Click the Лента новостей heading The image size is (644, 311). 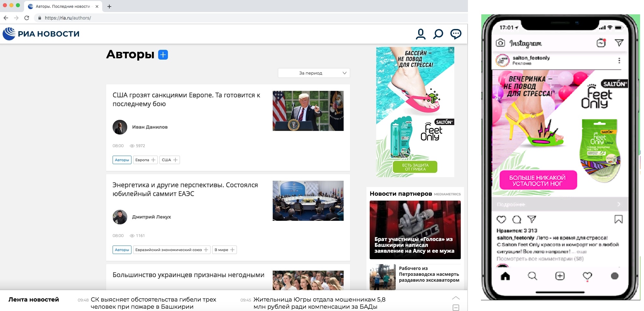[34, 300]
